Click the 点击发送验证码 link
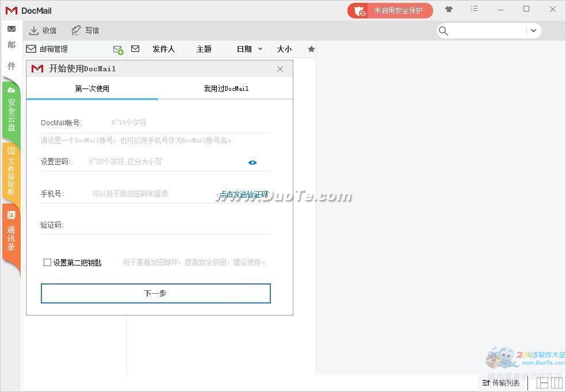 243,194
